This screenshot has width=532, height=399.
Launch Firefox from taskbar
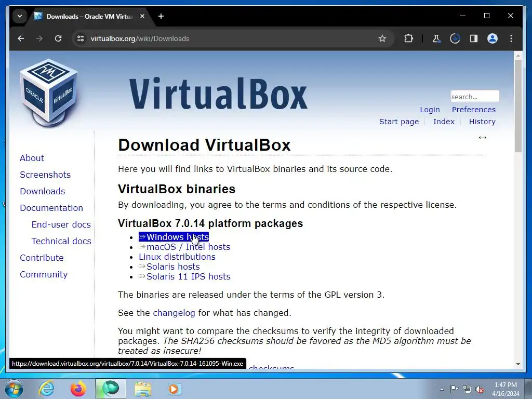pyautogui.click(x=78, y=389)
